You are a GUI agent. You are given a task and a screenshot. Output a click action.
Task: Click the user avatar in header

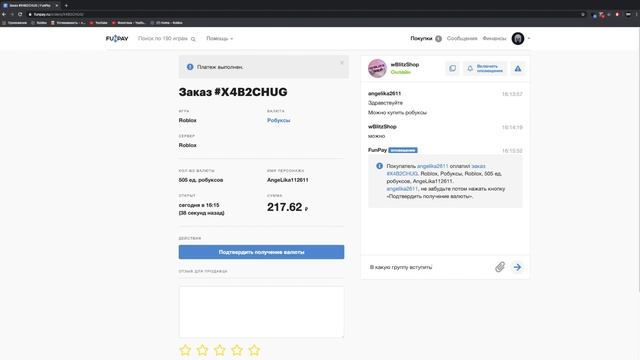518,38
